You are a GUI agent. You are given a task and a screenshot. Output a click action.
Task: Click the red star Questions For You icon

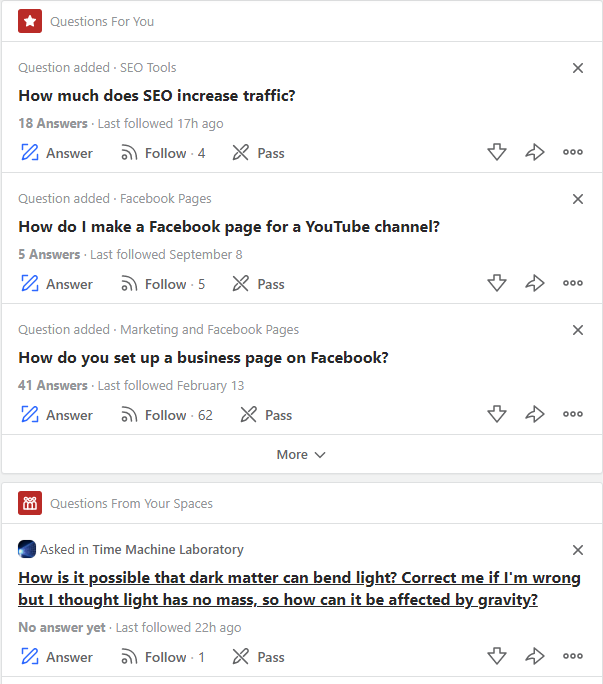(x=30, y=21)
